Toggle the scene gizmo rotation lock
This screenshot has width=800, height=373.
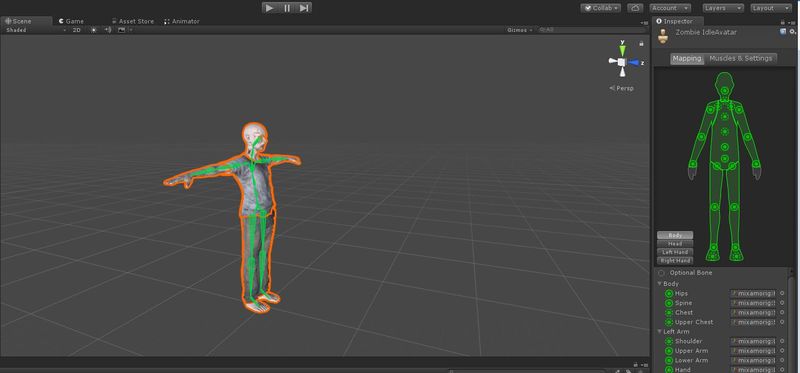[x=641, y=44]
